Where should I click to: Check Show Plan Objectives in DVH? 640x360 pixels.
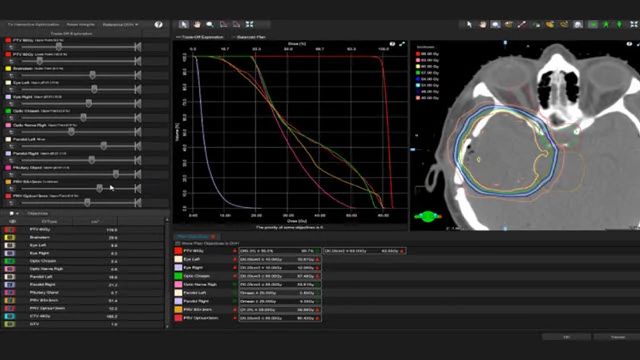(x=178, y=243)
